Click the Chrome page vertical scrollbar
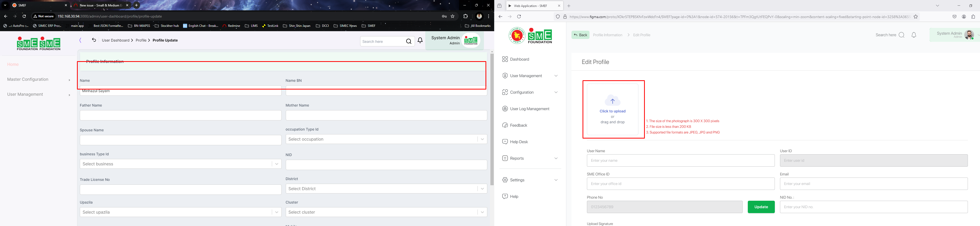 (x=492, y=120)
